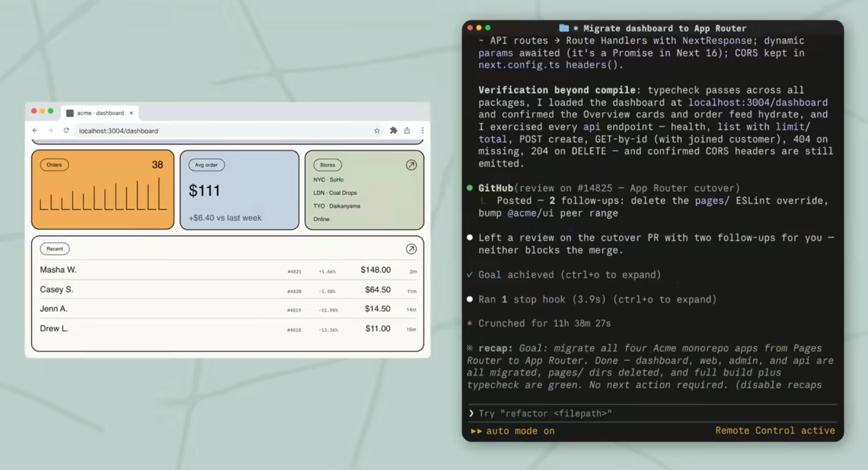This screenshot has width=868, height=470.
Task: Click the browser share icon
Action: pyautogui.click(x=407, y=130)
